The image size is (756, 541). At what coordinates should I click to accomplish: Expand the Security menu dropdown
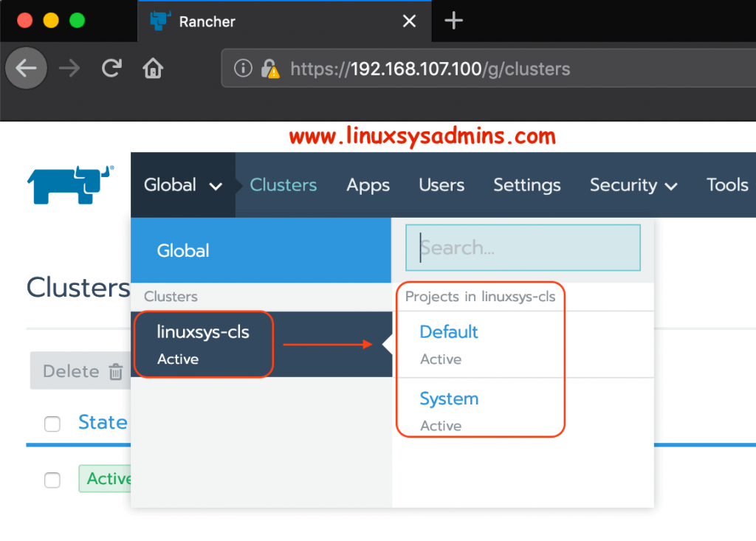[x=633, y=185]
